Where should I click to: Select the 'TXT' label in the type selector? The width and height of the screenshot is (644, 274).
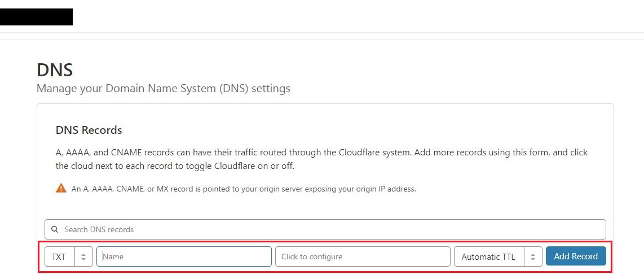pyautogui.click(x=59, y=256)
